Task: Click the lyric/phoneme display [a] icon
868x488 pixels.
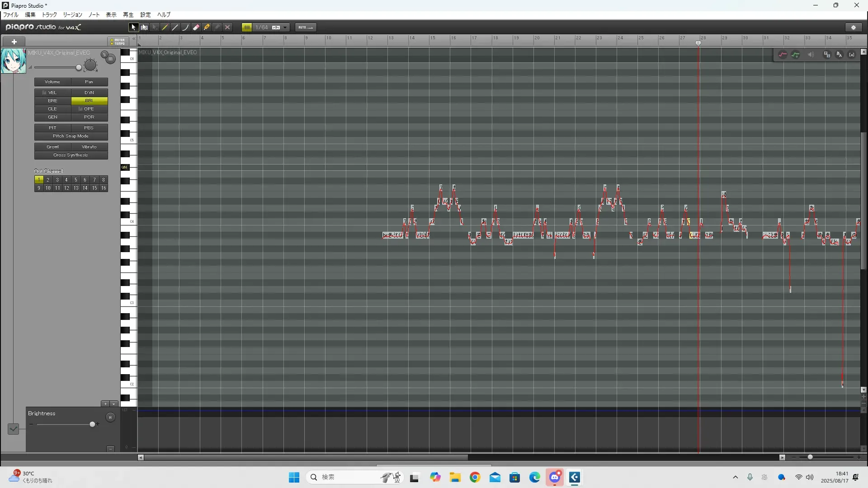Action: coord(852,55)
